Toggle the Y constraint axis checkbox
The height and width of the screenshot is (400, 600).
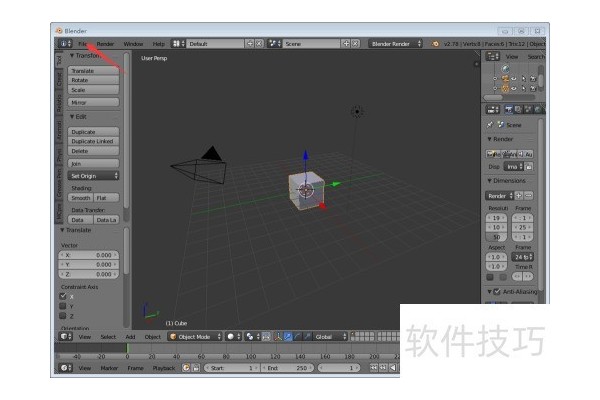(63, 306)
